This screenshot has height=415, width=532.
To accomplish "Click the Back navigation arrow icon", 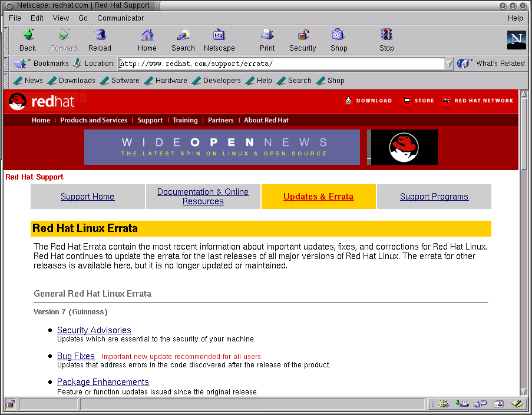I will 28,35.
